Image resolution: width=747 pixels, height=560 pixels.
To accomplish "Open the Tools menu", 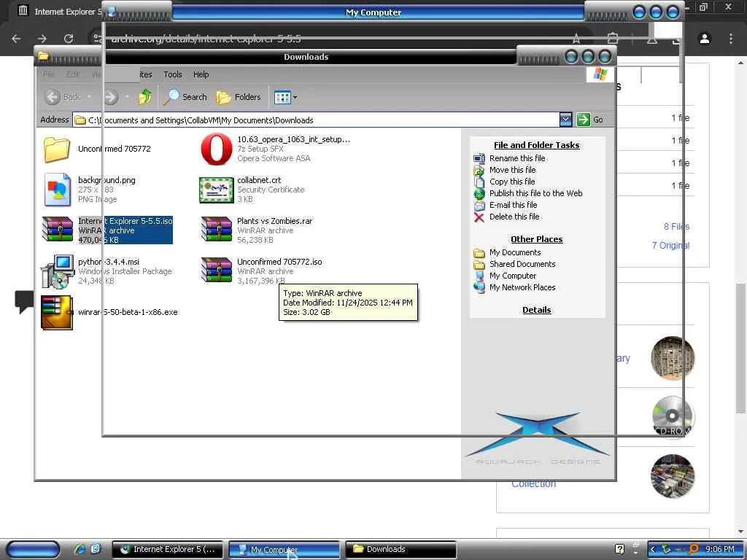I will click(x=172, y=74).
